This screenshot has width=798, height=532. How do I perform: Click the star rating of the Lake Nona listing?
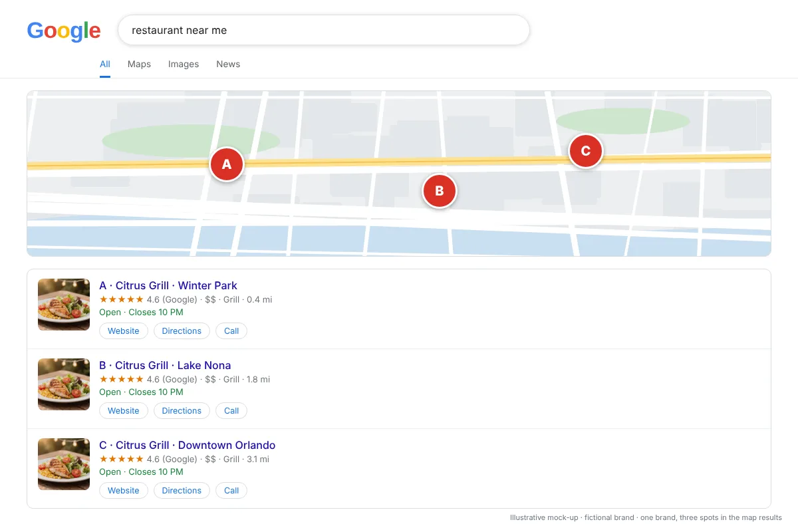[x=121, y=380]
